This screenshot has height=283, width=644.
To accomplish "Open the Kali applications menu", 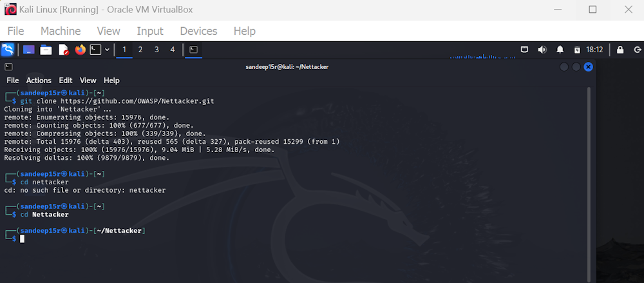I will pos(8,50).
